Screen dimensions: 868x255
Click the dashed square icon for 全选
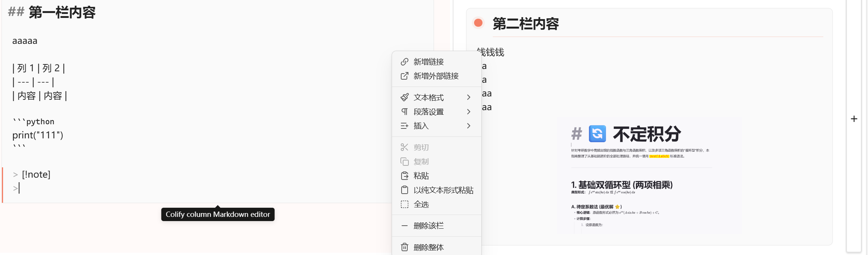(x=405, y=204)
